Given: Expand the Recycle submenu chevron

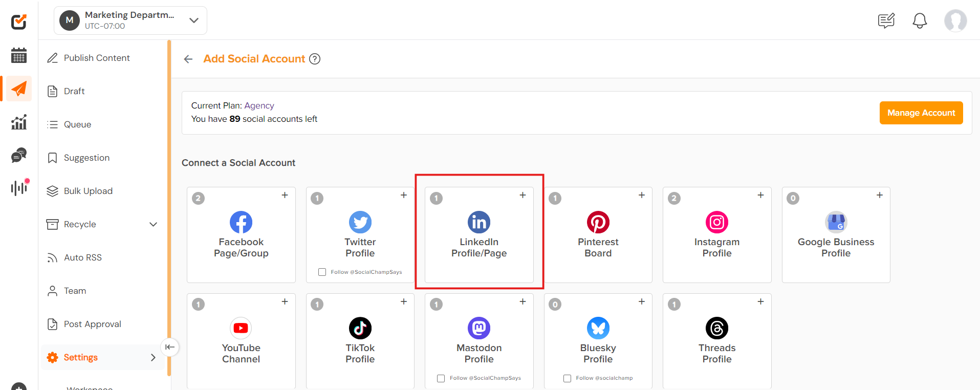Looking at the screenshot, I should click(153, 224).
